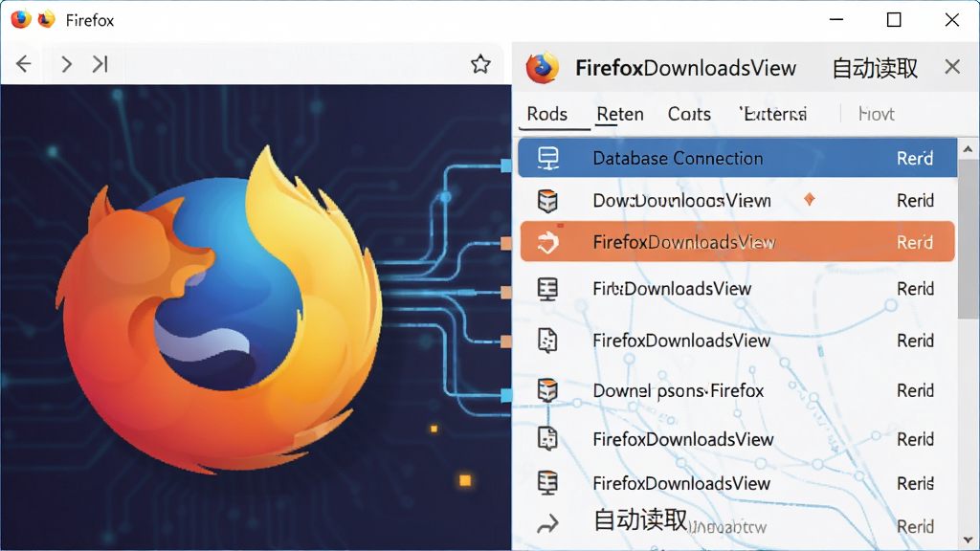Select the orange highlighted FirefoxDownloadsView entry

[738, 241]
